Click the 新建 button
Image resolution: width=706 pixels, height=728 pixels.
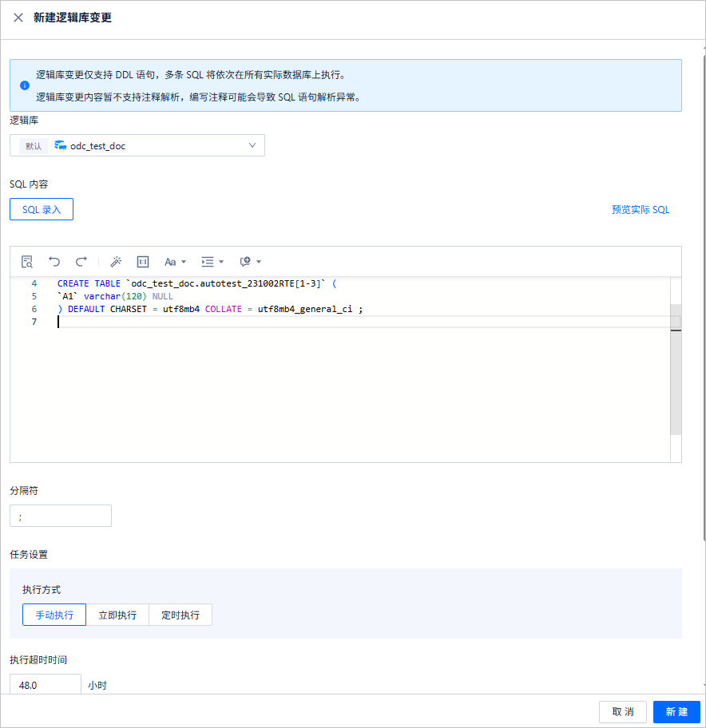[x=676, y=712]
